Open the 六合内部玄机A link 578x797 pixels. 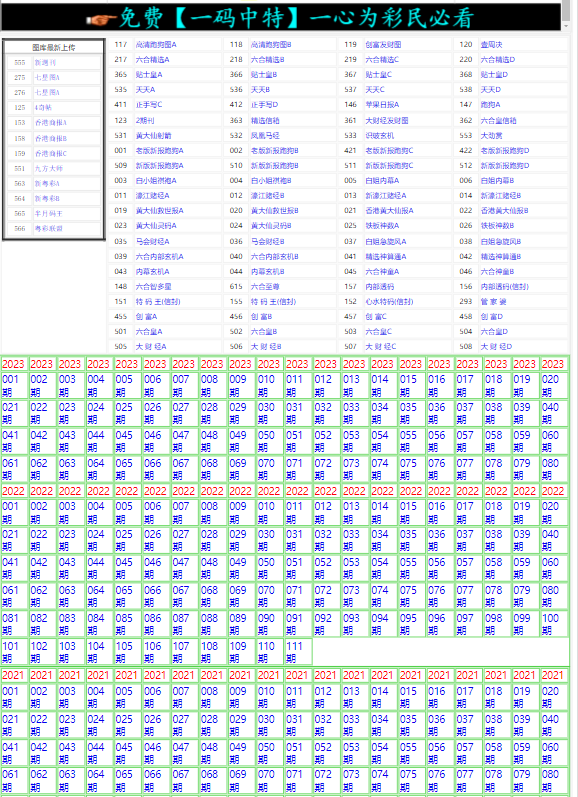(160, 257)
